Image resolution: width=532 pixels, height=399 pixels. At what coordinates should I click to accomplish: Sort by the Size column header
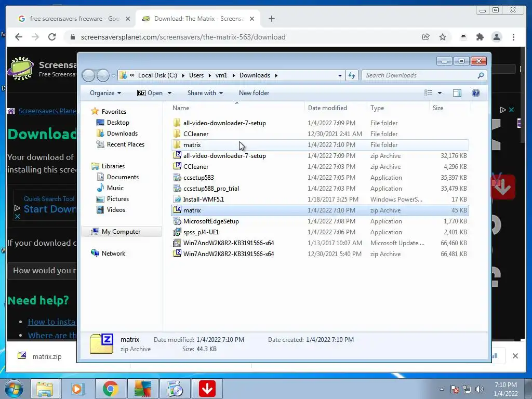pyautogui.click(x=450, y=108)
